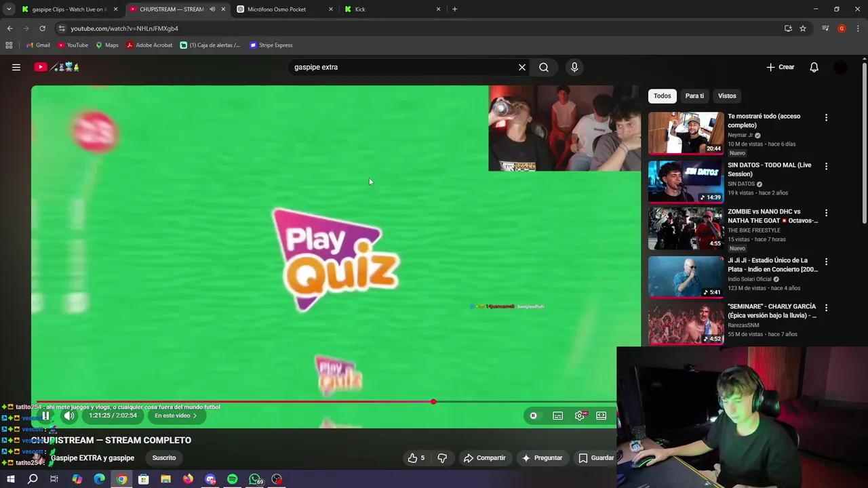This screenshot has height=488, width=868.
Task: Mute the CHUPISTREAM tab audio icon
Action: [212, 9]
